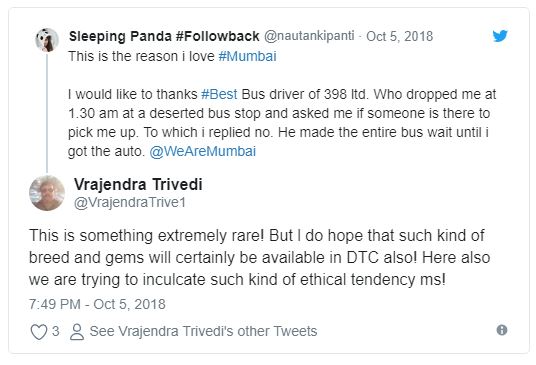
Task: Click the Twitter bird logo icon
Action: (500, 36)
